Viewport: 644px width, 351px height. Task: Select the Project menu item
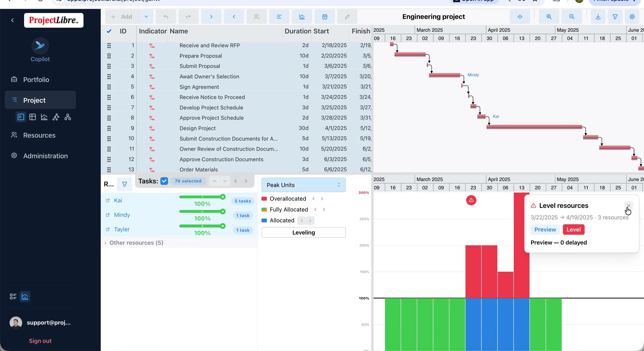(40, 100)
